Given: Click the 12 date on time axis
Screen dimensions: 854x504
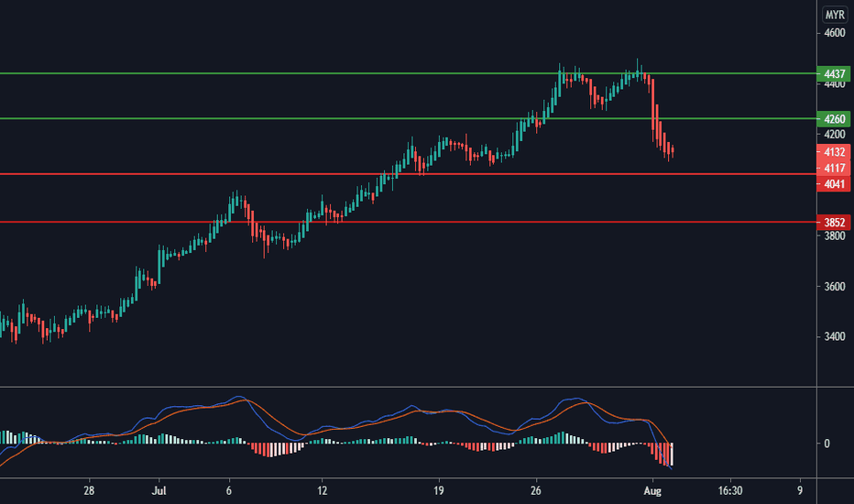Looking at the screenshot, I should coord(323,491).
